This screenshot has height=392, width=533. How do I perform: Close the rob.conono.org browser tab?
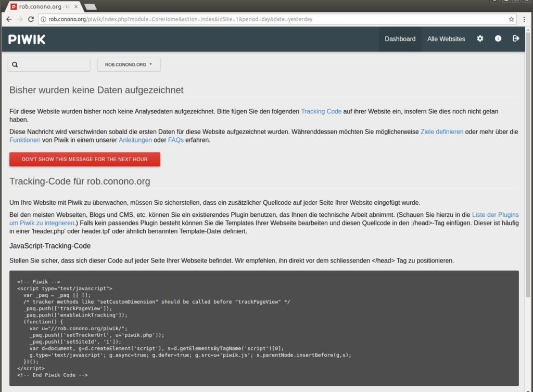76,6
